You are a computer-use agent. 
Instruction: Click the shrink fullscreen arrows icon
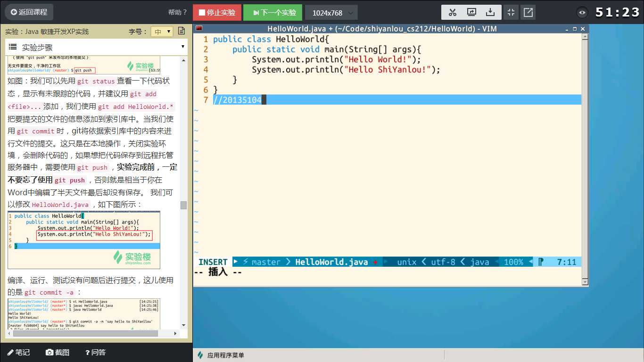tap(511, 12)
